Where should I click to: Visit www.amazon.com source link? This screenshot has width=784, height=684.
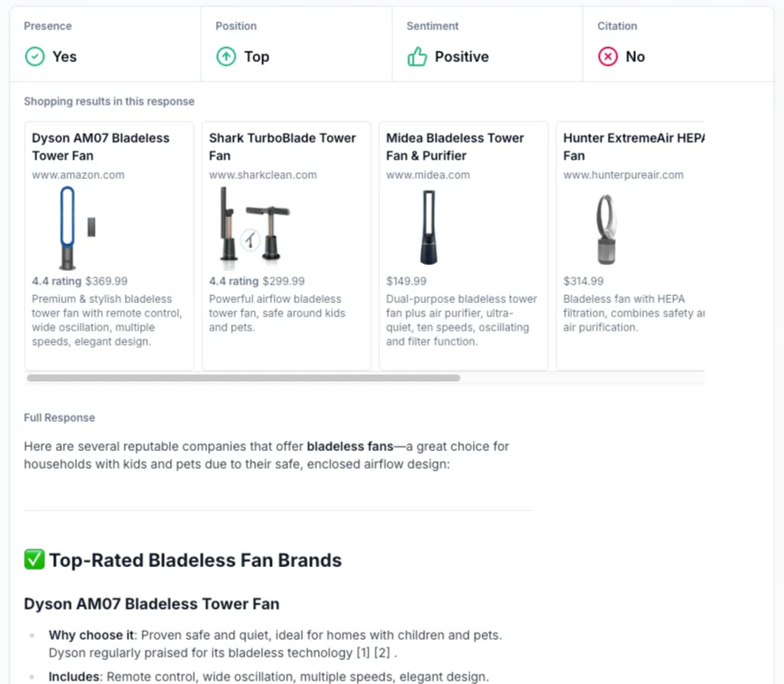[78, 175]
